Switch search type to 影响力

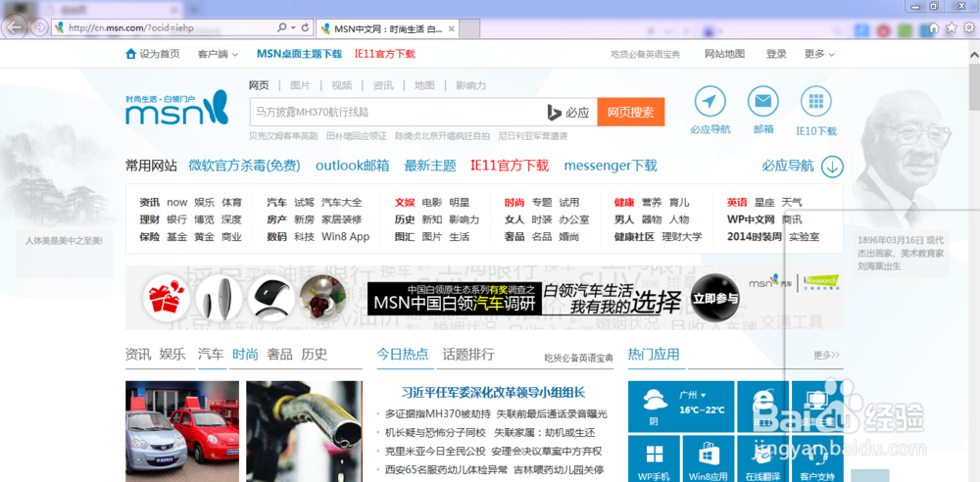click(470, 85)
